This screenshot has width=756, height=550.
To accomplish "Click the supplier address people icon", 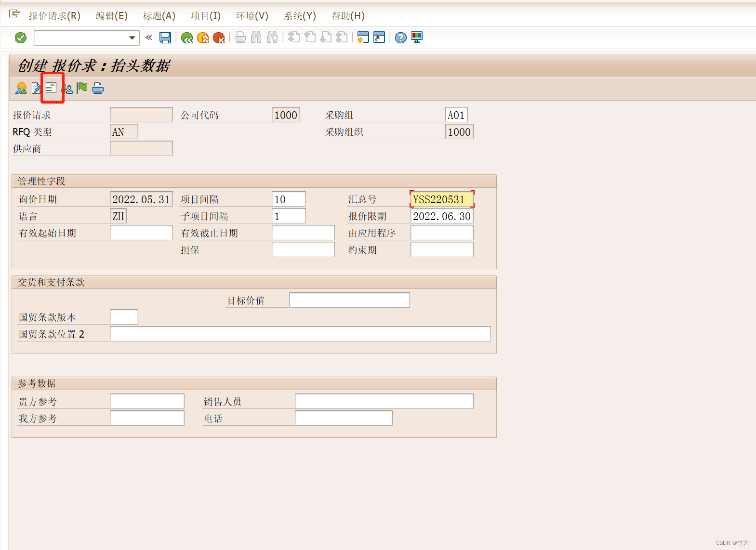I will point(67,88).
